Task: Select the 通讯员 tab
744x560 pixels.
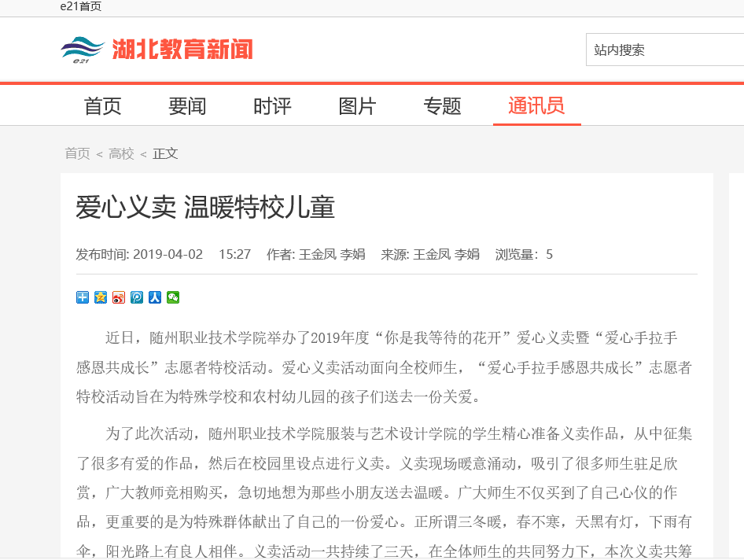Action: pyautogui.click(x=536, y=106)
